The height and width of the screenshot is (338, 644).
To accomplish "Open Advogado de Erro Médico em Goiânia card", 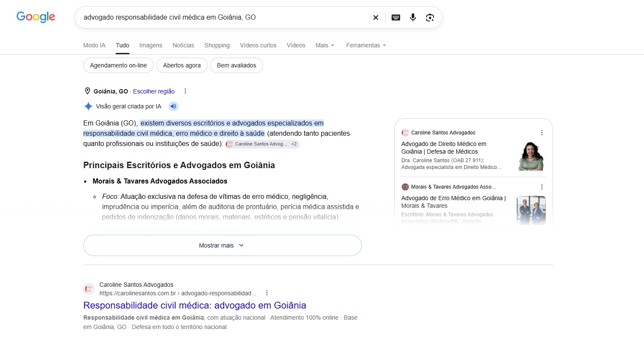I will 454,202.
